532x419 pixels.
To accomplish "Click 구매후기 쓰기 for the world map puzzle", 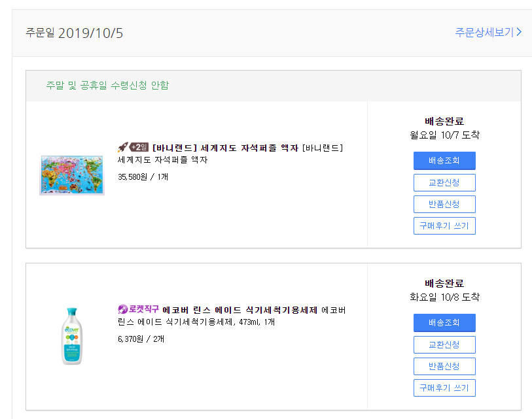I will [x=444, y=226].
